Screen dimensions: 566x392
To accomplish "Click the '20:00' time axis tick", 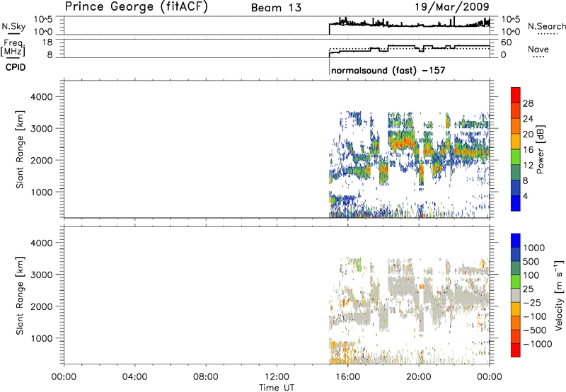I will coord(418,377).
